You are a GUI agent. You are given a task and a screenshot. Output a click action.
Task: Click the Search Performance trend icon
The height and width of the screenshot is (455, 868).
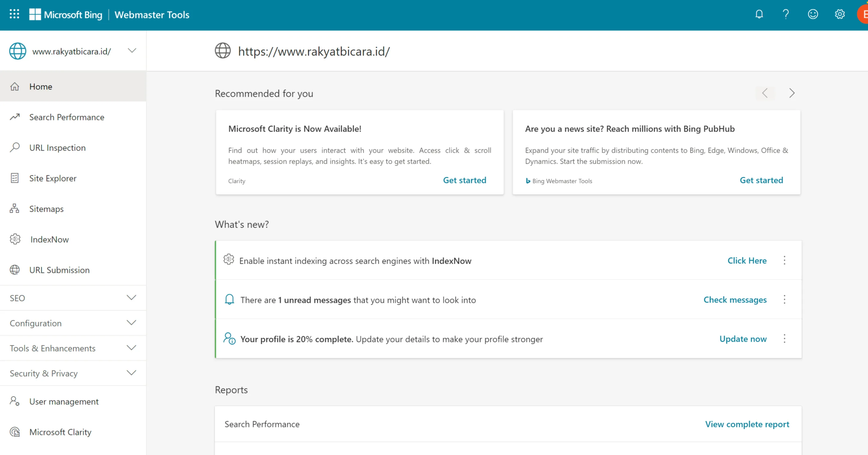click(x=14, y=117)
